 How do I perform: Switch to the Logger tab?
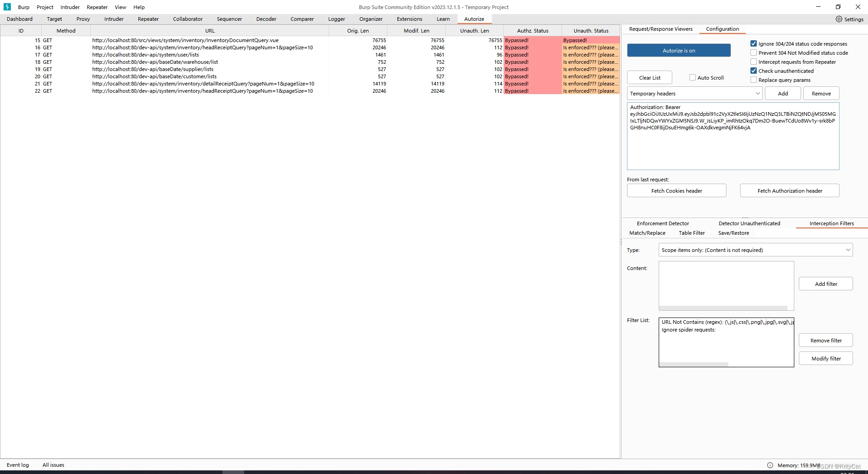click(x=336, y=19)
